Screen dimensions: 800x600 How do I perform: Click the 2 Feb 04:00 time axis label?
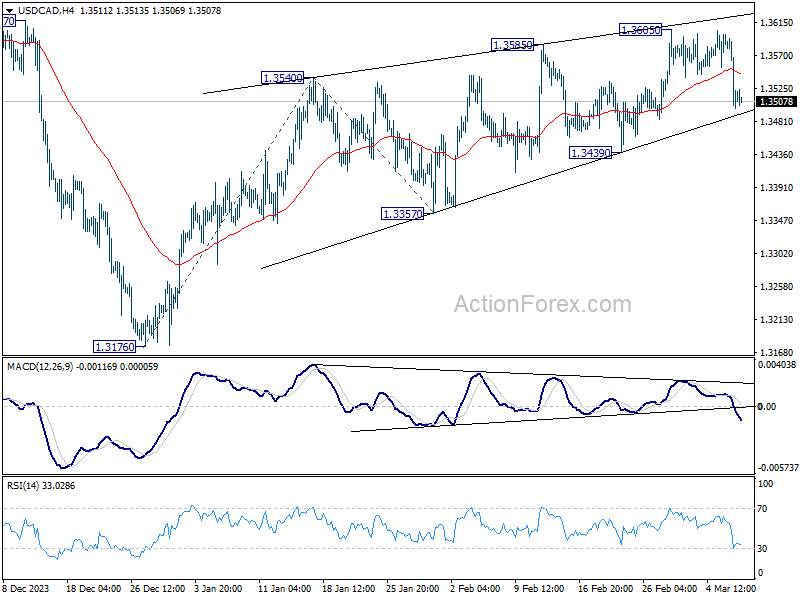(x=475, y=588)
